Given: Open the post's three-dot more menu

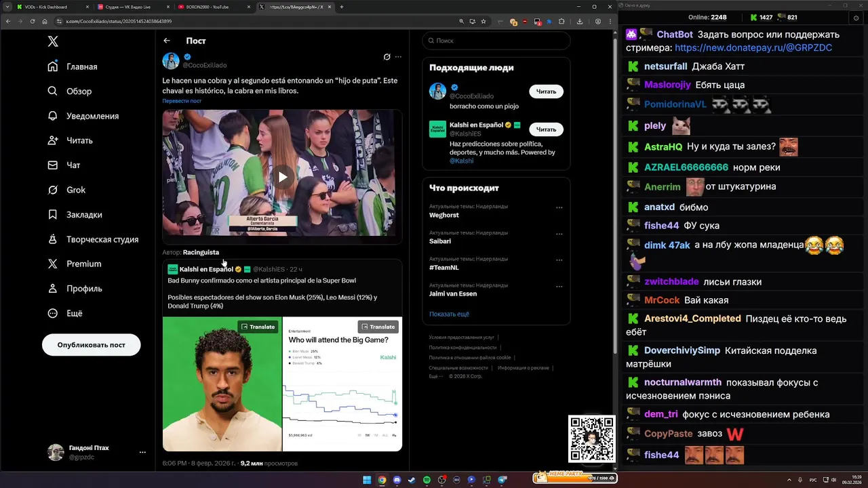Looking at the screenshot, I should click(x=398, y=57).
